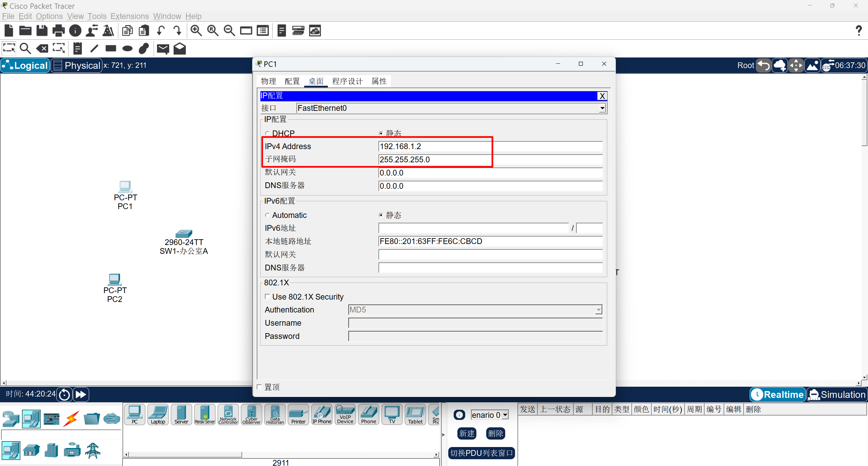Pick the Server device from the palette
Image resolution: width=868 pixels, height=466 pixels.
181,414
